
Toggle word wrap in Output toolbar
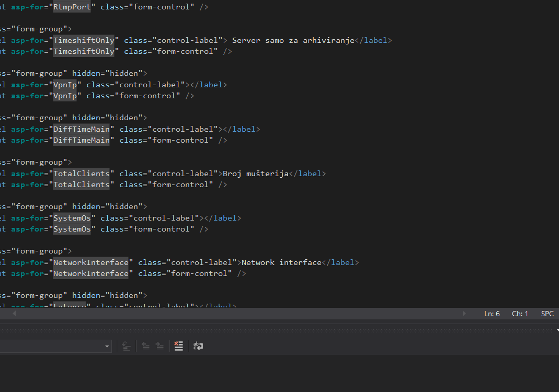pos(198,346)
